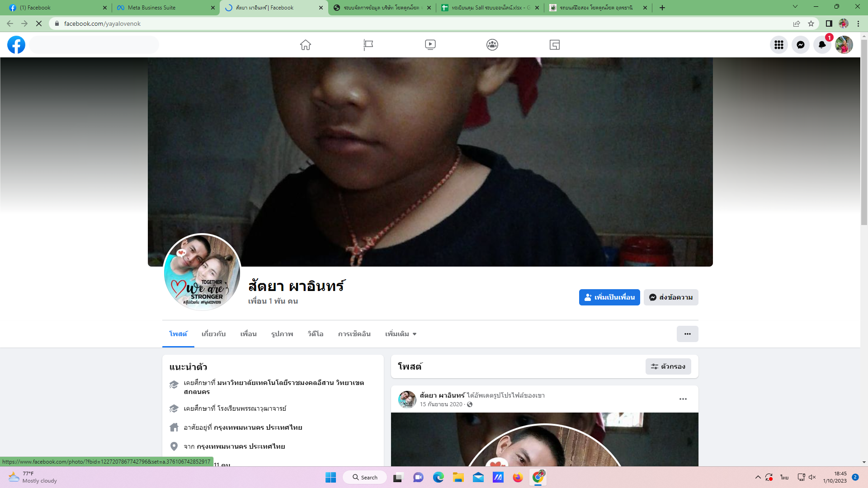Switch to the รูปภาพ tab

282,334
